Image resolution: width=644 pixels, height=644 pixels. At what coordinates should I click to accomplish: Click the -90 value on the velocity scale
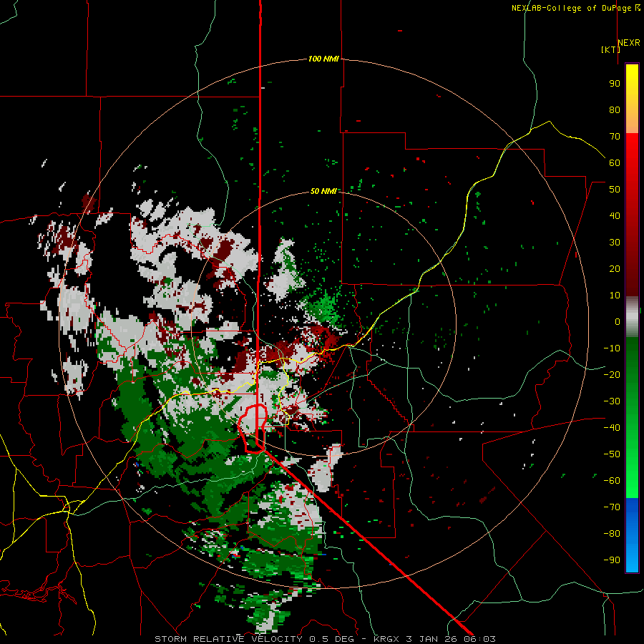(x=612, y=560)
